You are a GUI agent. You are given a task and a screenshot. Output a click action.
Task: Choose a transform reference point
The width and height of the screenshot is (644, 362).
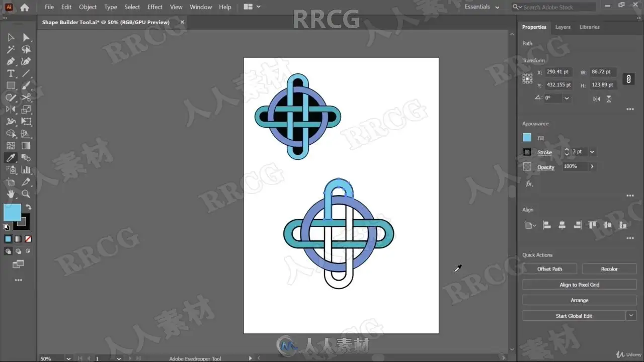527,78
